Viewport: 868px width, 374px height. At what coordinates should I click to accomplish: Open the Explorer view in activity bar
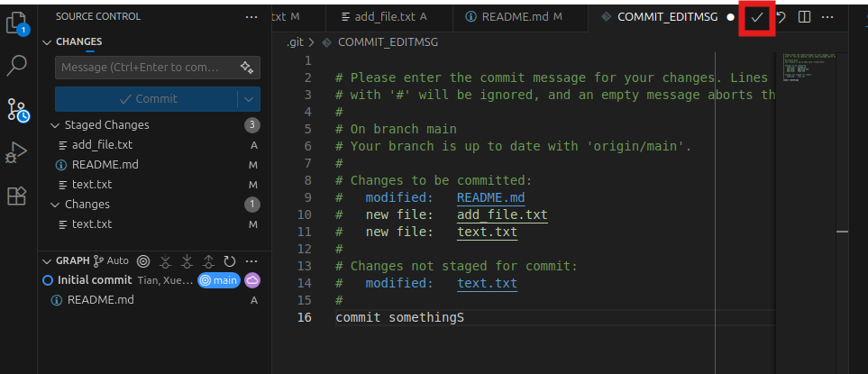tap(17, 24)
